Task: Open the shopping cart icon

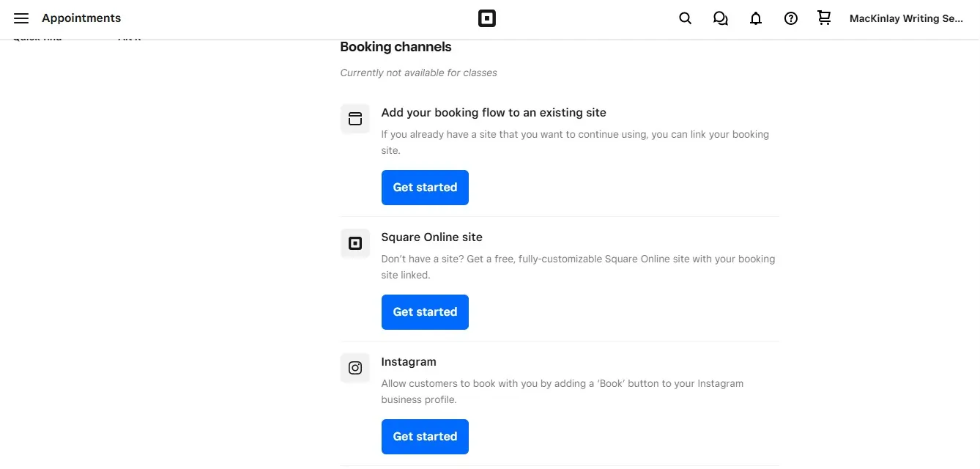Action: (825, 18)
